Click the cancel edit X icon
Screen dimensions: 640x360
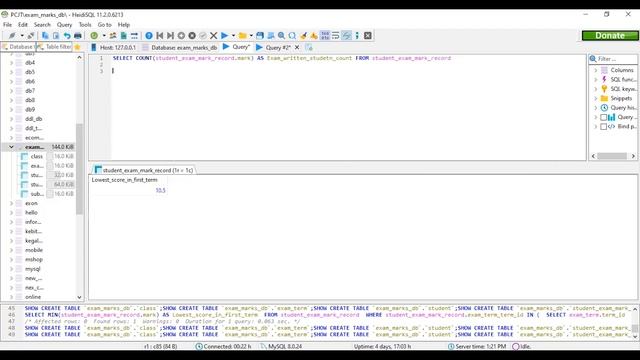pyautogui.click(x=213, y=36)
